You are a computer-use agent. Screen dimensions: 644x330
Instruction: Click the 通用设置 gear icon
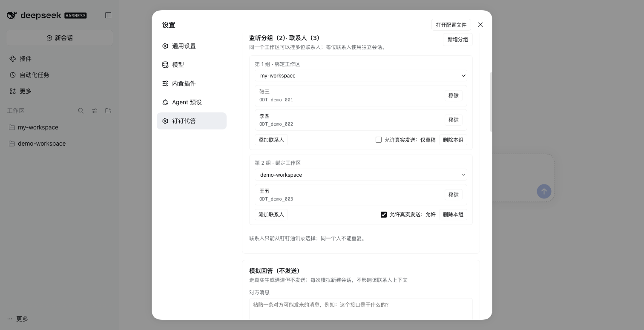pos(165,46)
